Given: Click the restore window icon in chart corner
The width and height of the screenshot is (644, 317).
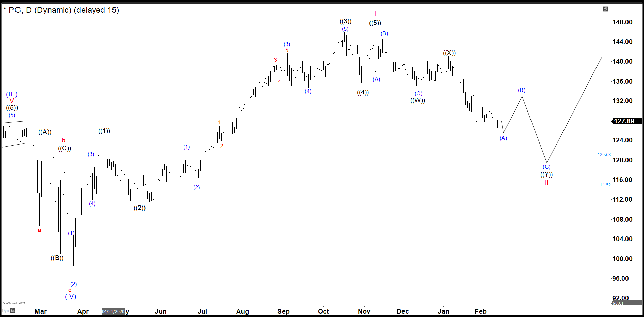Looking at the screenshot, I should 605,9.
